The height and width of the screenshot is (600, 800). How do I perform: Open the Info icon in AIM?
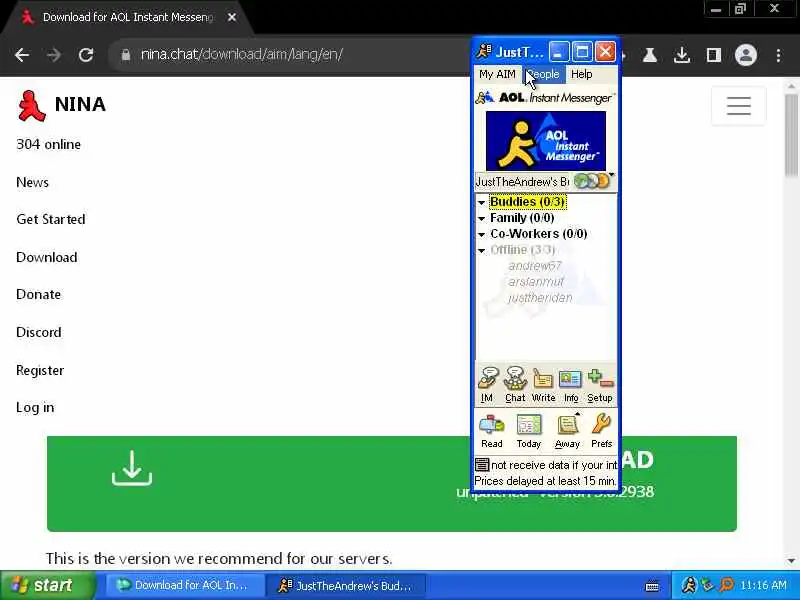pos(570,385)
